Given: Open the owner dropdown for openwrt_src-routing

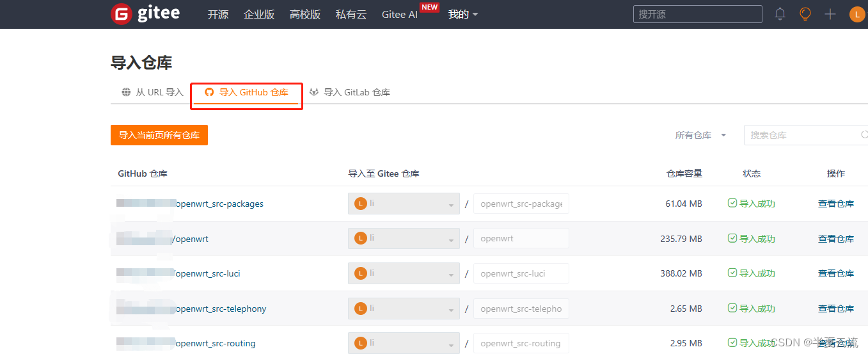Looking at the screenshot, I should [404, 343].
